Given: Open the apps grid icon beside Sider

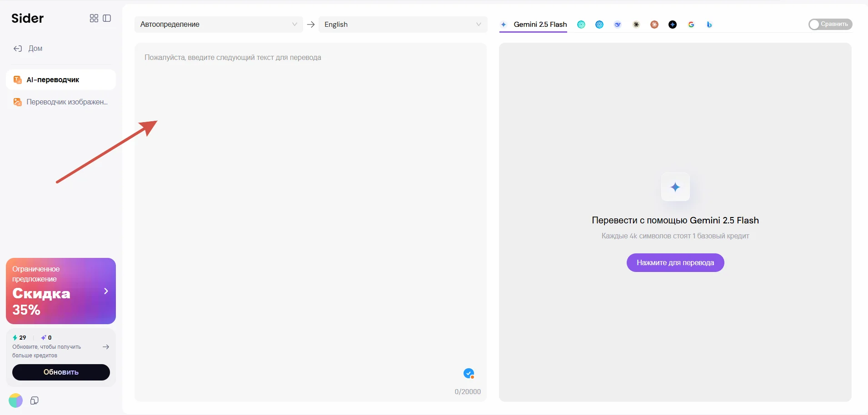Looking at the screenshot, I should pos(94,18).
